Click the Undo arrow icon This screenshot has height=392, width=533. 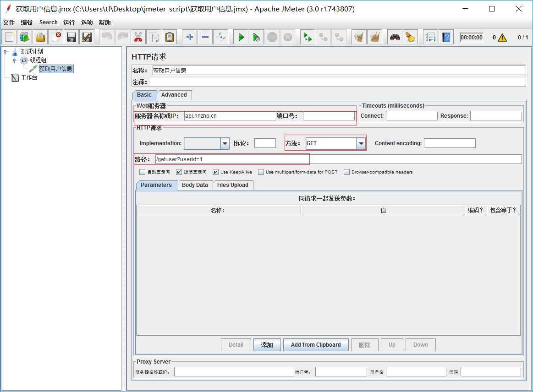(x=107, y=37)
